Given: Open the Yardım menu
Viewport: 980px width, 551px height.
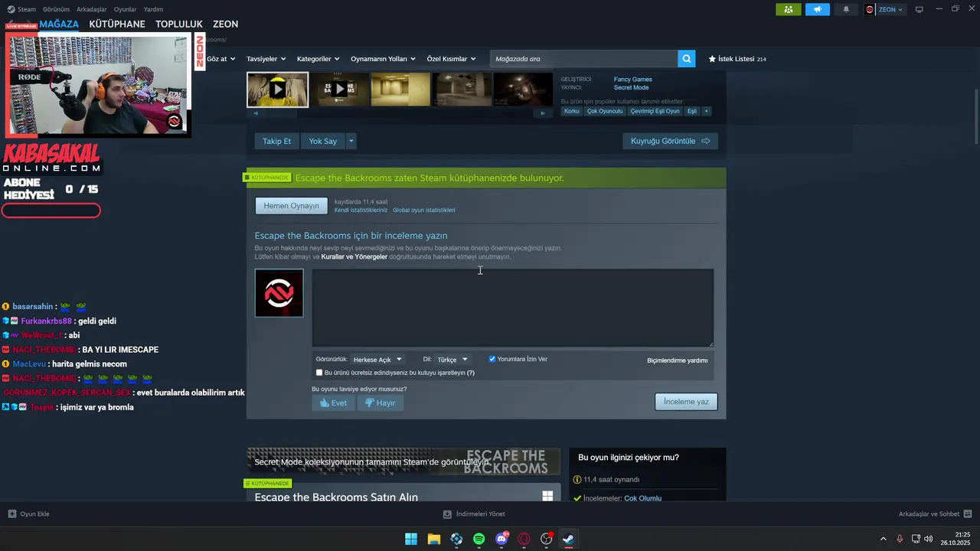Looking at the screenshot, I should (153, 9).
